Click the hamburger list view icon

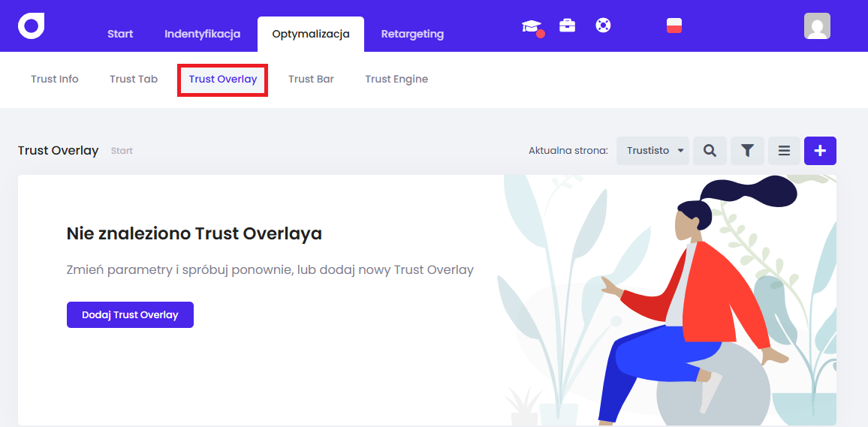coord(784,150)
